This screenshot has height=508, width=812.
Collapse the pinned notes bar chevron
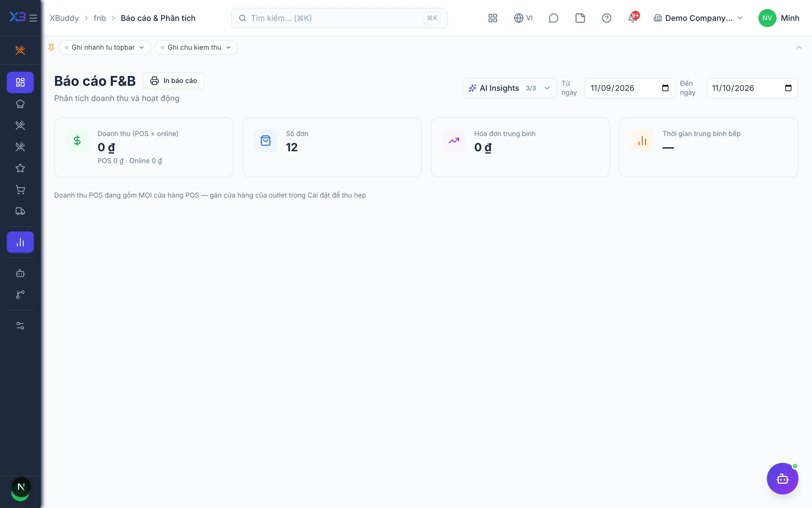coord(799,47)
